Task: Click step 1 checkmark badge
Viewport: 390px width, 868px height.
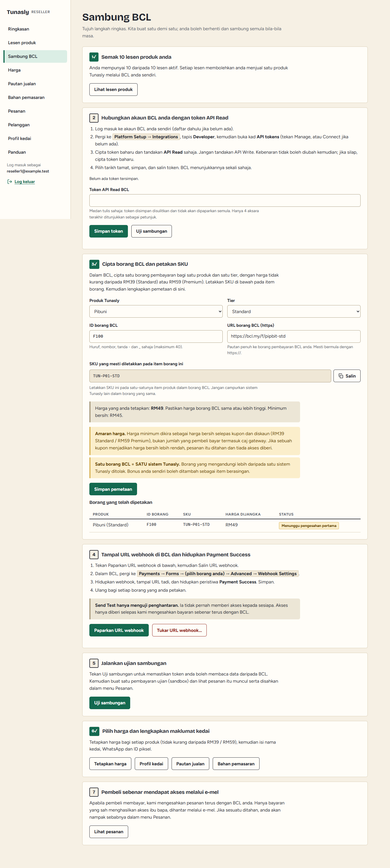Action: pyautogui.click(x=94, y=57)
